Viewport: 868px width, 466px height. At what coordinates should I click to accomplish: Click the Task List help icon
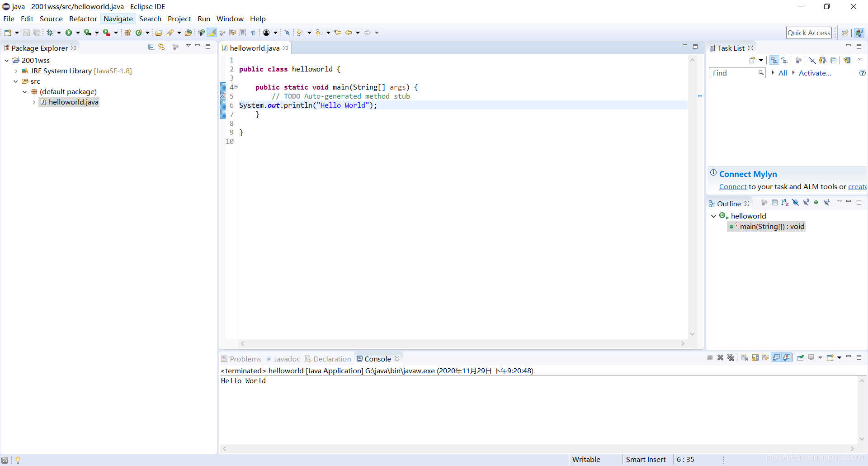pos(862,73)
